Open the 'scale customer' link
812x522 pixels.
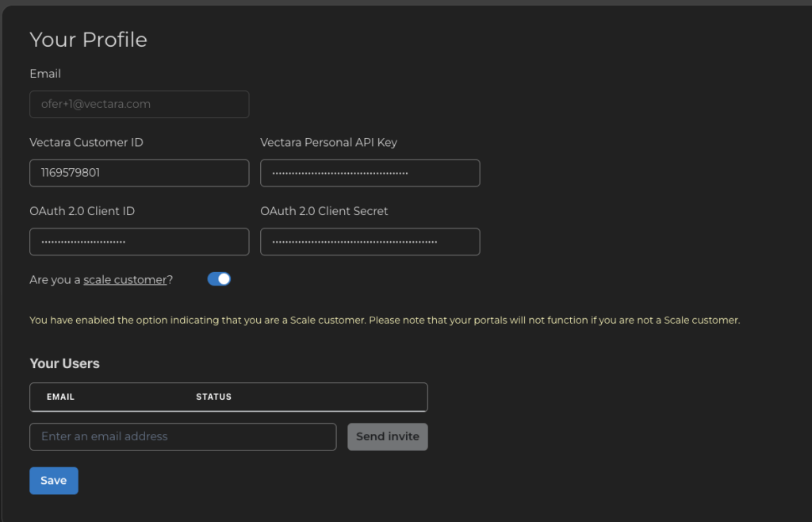click(x=125, y=280)
